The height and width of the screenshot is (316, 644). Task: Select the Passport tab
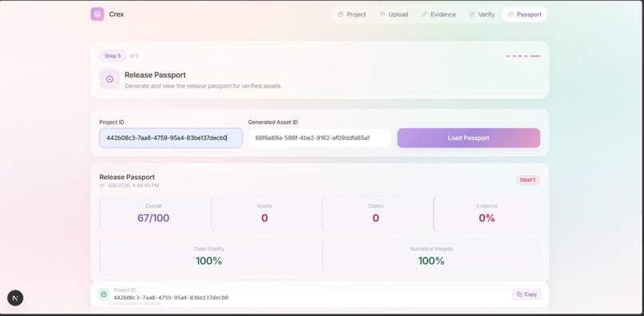pos(524,14)
